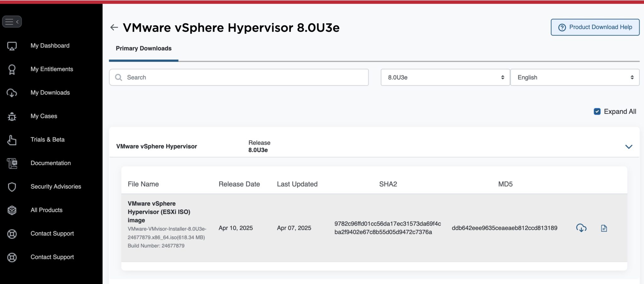Uncheck the Expand All checkbox
Screen dimensions: 644x284
(x=597, y=111)
